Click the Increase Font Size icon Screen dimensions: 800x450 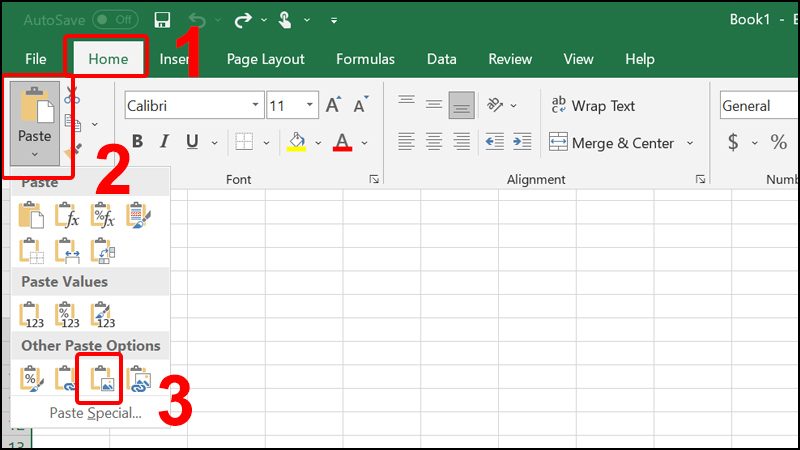pos(333,106)
